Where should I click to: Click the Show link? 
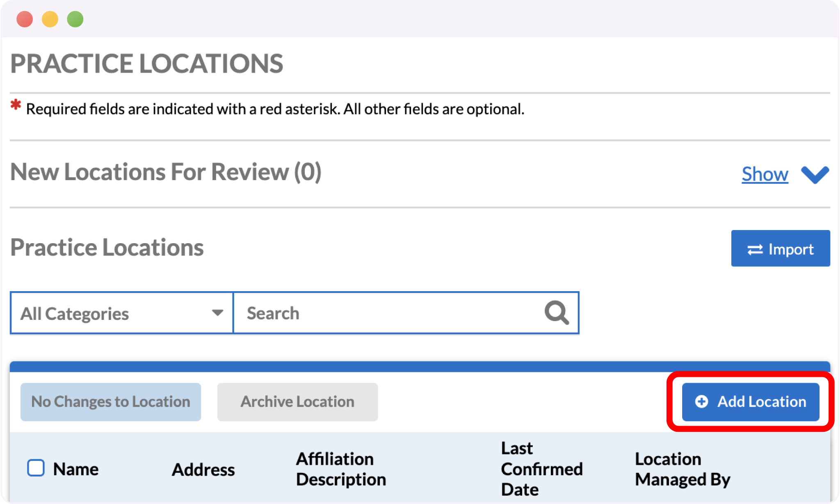click(765, 174)
